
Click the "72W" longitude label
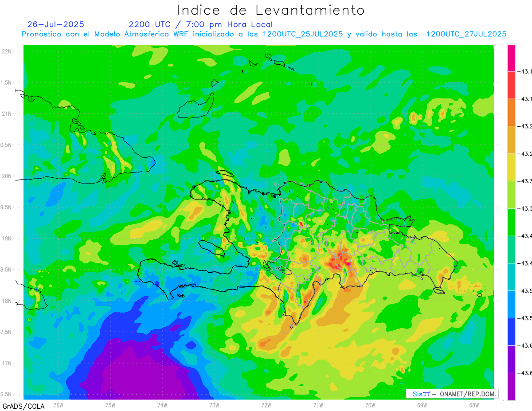(x=266, y=405)
